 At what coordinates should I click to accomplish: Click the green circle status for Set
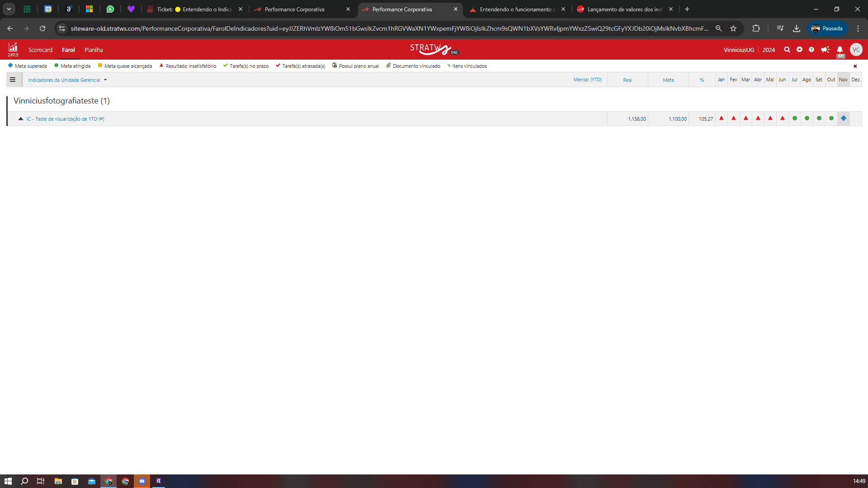coord(819,118)
